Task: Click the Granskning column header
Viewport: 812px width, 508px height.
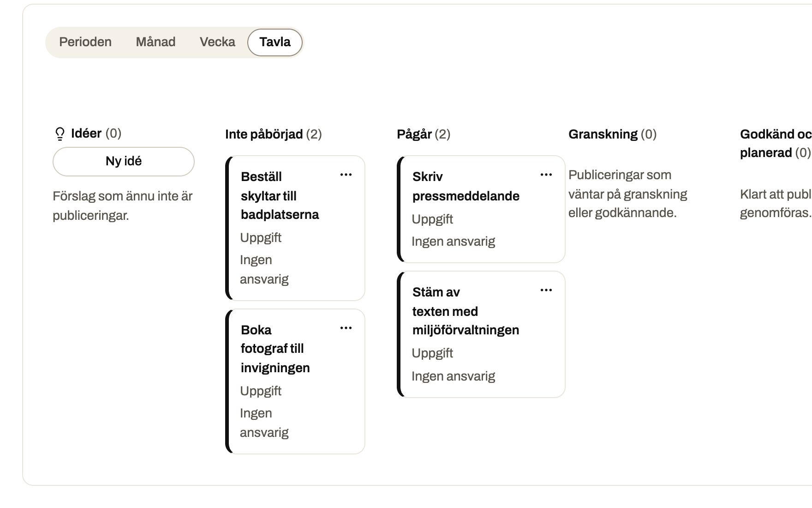Action: point(612,134)
